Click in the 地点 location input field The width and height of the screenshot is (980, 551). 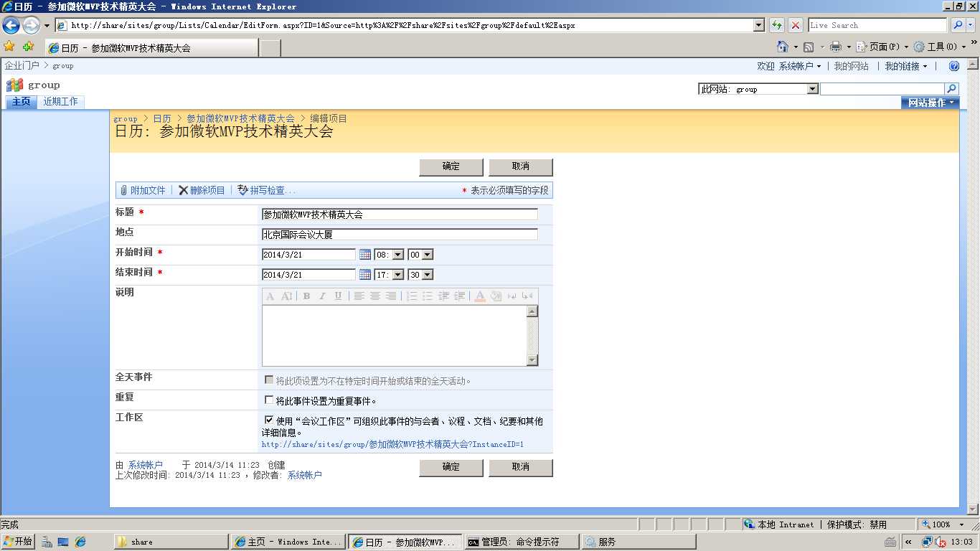click(400, 235)
